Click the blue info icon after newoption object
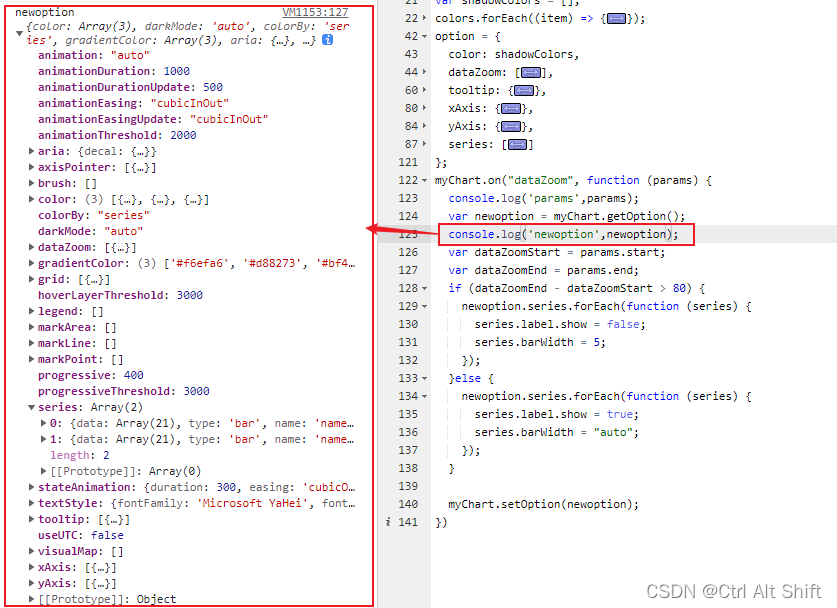Screen dimensions: 837x608 (x=328, y=40)
